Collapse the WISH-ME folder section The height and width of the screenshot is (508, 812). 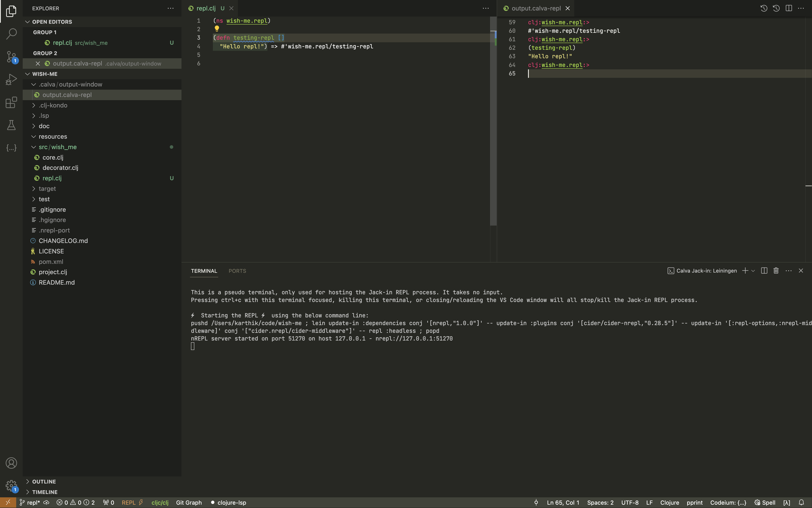[27, 74]
